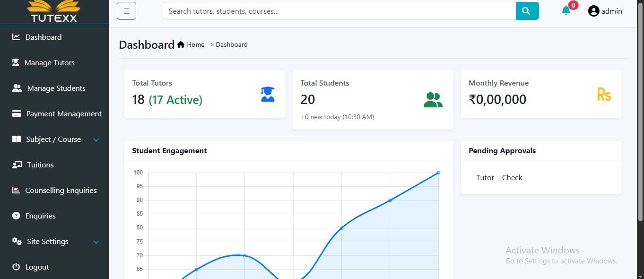
Task: Click the home icon in breadcrumb
Action: coord(181,44)
